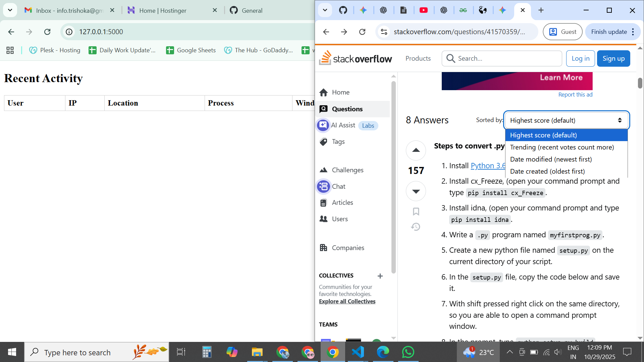Switch to Home | Hostinger tab
Screen dimensions: 644x362
click(163, 10)
